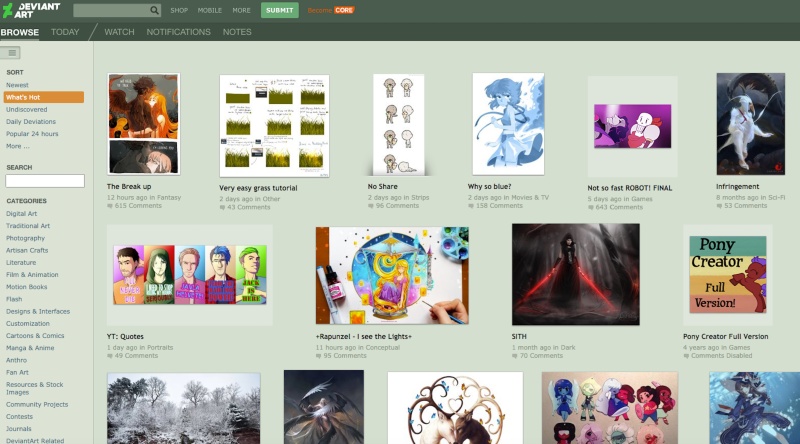
Task: Click the comment bubble icon beside 70 Comments
Action: (514, 356)
